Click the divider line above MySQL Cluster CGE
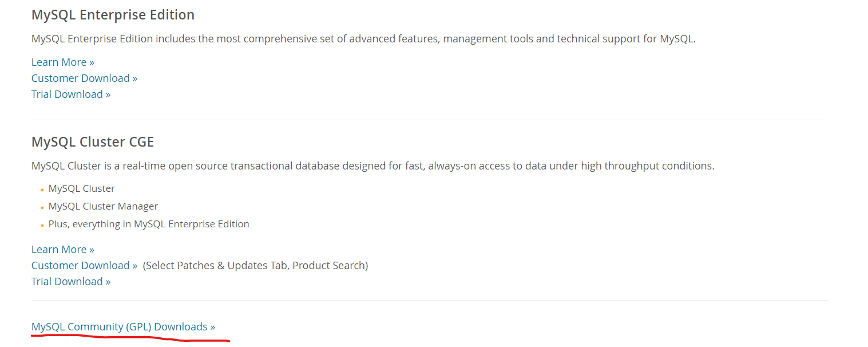This screenshot has height=347, width=868. (429, 120)
